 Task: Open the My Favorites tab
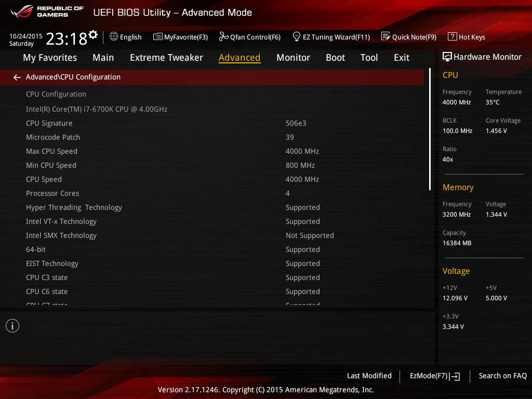[50, 58]
